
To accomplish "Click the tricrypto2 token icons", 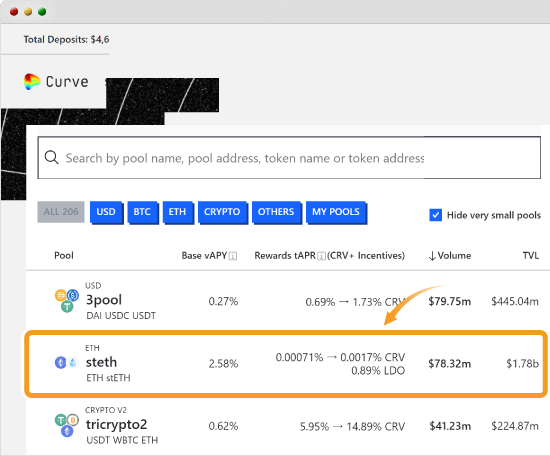I will point(67,425).
